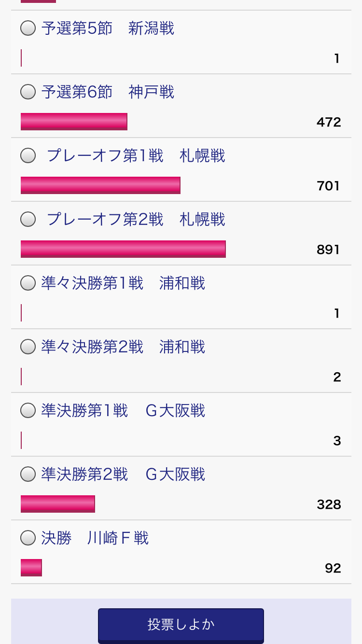Screen dimensions: 362x644
Task: Pick the 準々決勝第2戦 浦和戦 radio button
Action: [28, 347]
